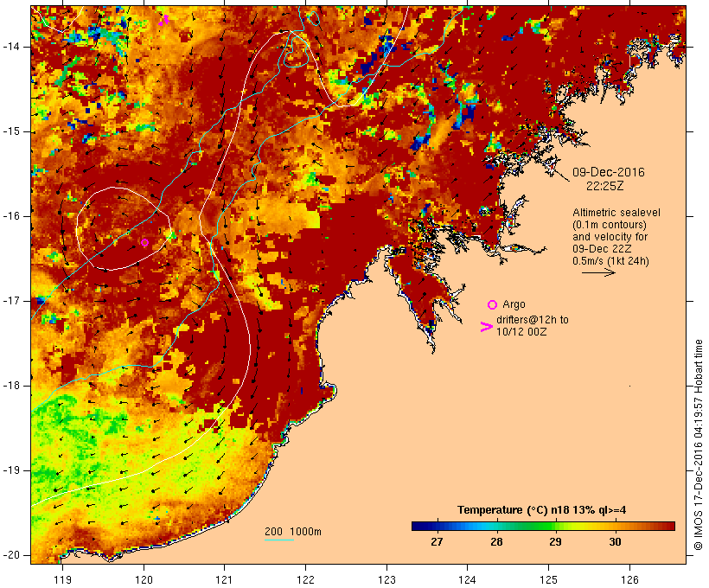
Task: Click the '200 1000m' bathymetry label
Action: (x=293, y=532)
